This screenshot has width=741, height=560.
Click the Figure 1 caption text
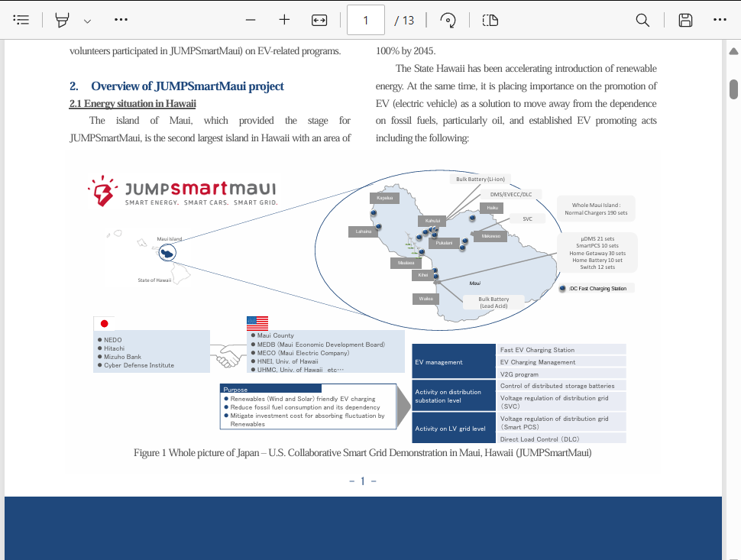tap(362, 453)
